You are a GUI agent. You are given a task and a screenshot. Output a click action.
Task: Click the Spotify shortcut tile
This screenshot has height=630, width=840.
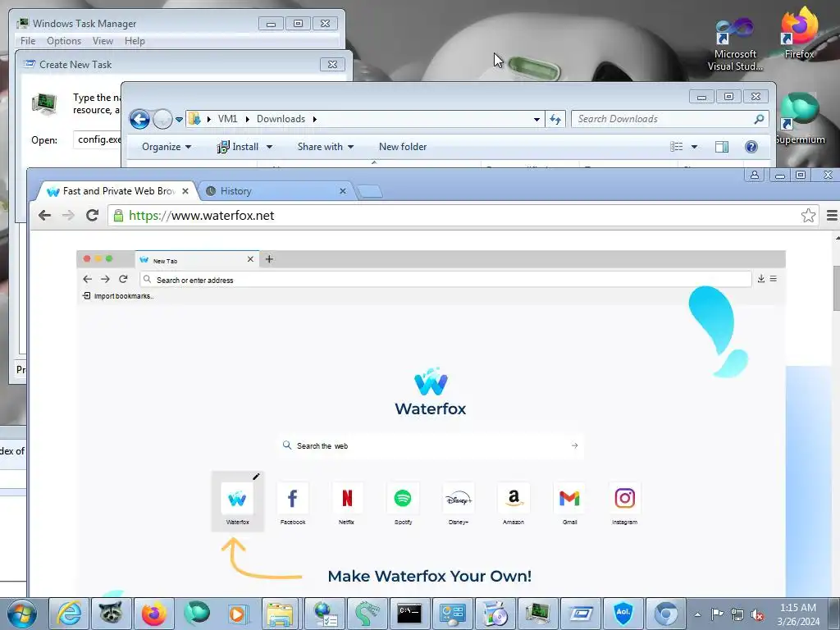pos(403,503)
